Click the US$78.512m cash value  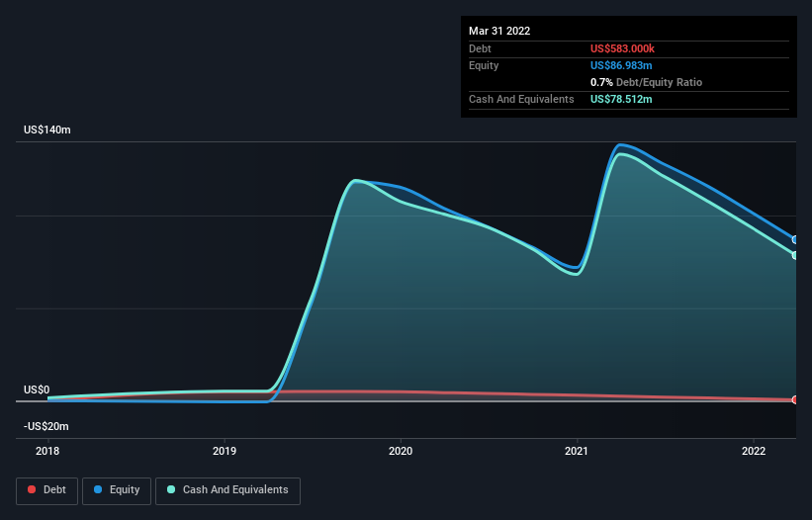(x=621, y=99)
